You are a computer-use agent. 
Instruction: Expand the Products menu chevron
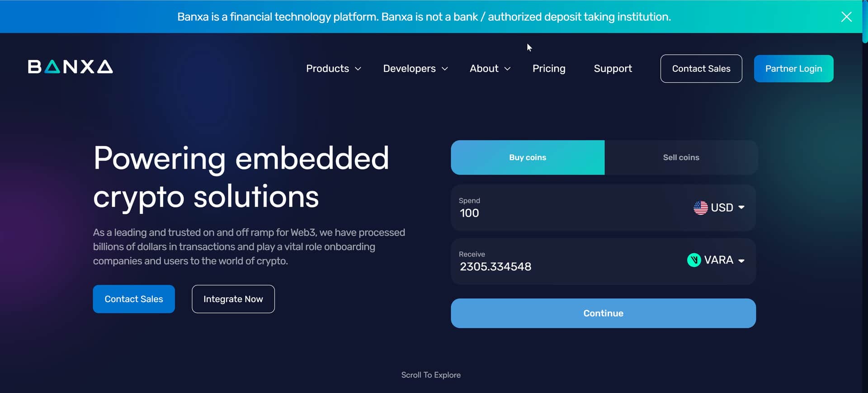pyautogui.click(x=358, y=69)
